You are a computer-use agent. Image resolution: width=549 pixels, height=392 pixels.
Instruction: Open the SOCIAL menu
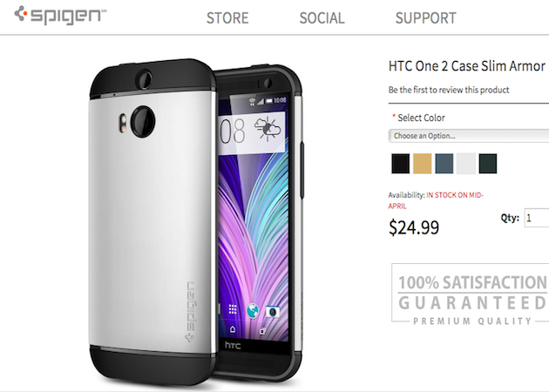322,17
